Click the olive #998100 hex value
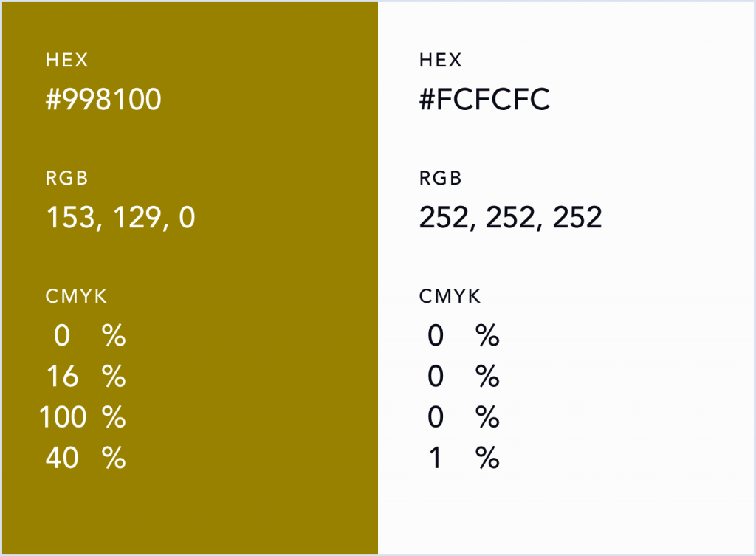The height and width of the screenshot is (556, 756). [x=103, y=100]
